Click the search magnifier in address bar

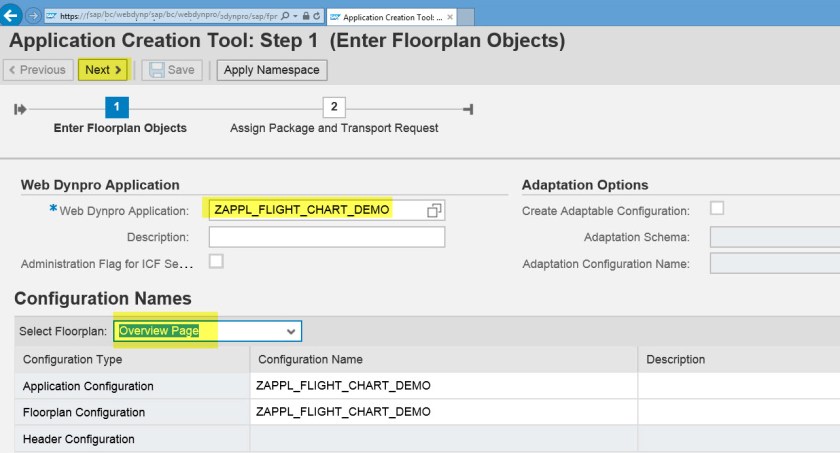pos(286,17)
